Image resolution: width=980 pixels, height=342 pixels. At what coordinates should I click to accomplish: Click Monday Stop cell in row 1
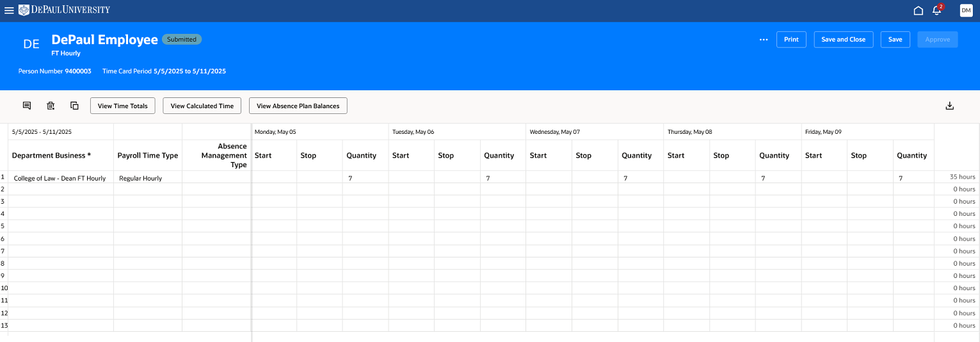tap(320, 177)
